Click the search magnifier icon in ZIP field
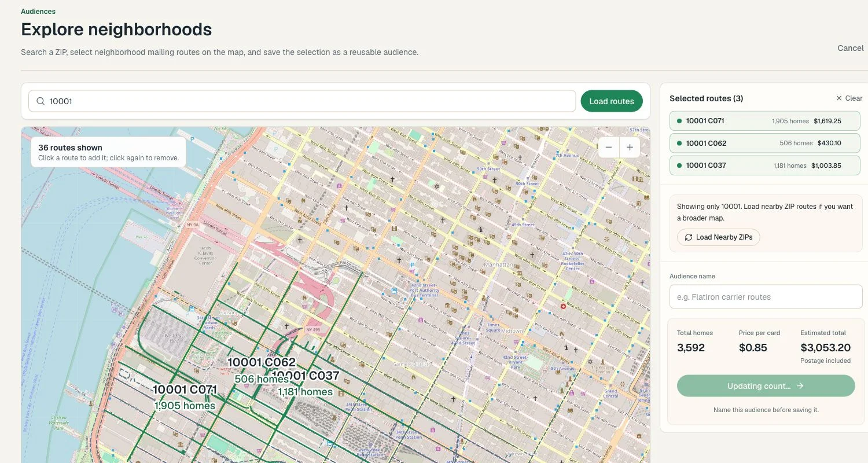Screen dimensions: 868x463 [x=41, y=101]
